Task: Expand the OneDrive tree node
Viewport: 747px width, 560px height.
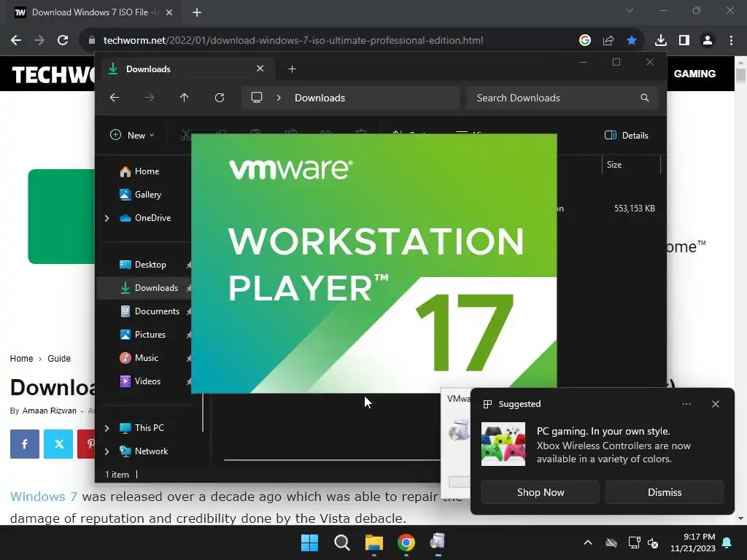Action: point(107,218)
